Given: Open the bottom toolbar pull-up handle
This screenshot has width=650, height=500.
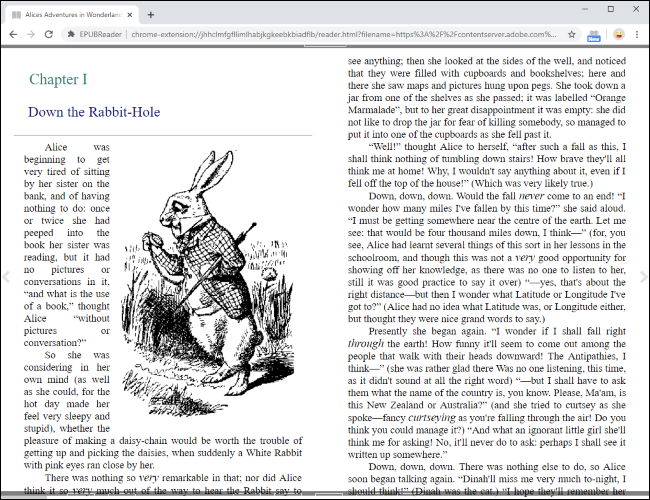Looking at the screenshot, I should [329, 494].
